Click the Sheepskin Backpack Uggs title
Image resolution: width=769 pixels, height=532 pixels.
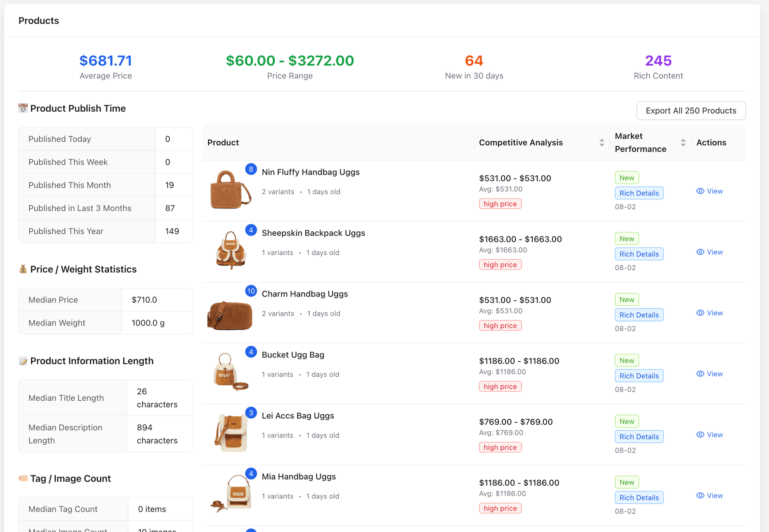tap(313, 233)
